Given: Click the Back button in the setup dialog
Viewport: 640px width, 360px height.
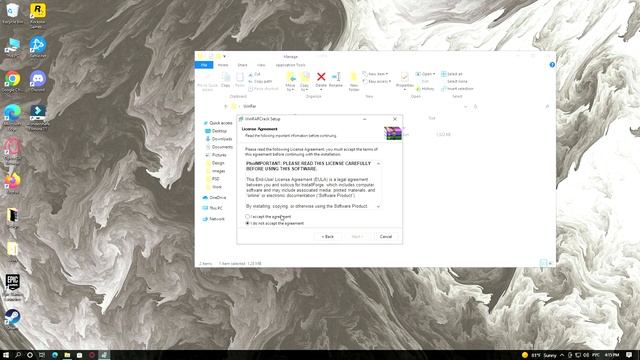Looking at the screenshot, I should point(327,237).
